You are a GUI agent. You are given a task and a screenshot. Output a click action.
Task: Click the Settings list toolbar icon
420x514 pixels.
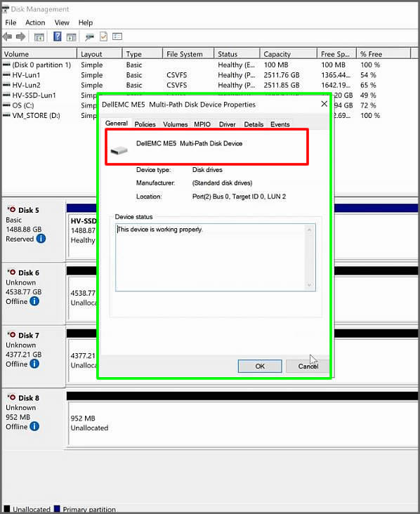[x=117, y=37]
